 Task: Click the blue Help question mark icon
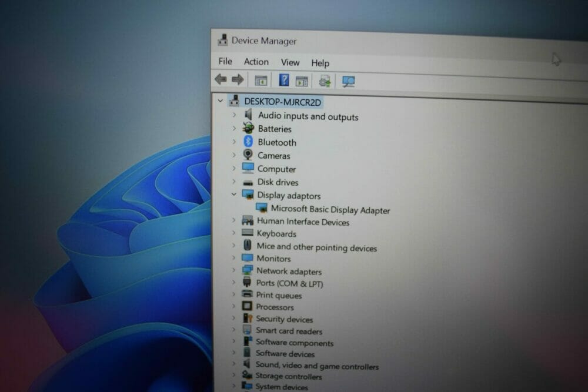click(284, 80)
